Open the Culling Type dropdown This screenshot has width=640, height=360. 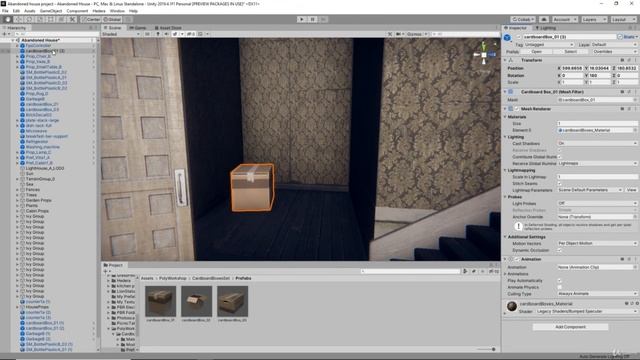click(598, 294)
